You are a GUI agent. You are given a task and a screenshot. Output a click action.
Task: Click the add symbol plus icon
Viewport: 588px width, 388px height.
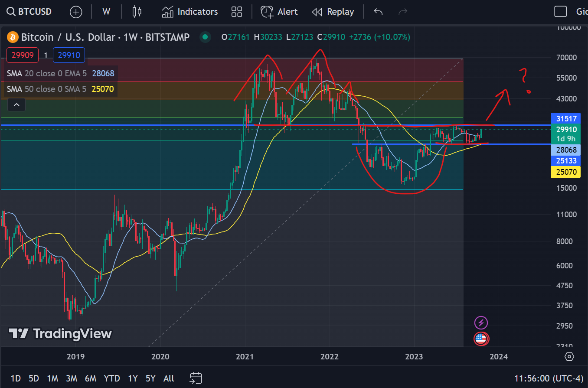(76, 12)
